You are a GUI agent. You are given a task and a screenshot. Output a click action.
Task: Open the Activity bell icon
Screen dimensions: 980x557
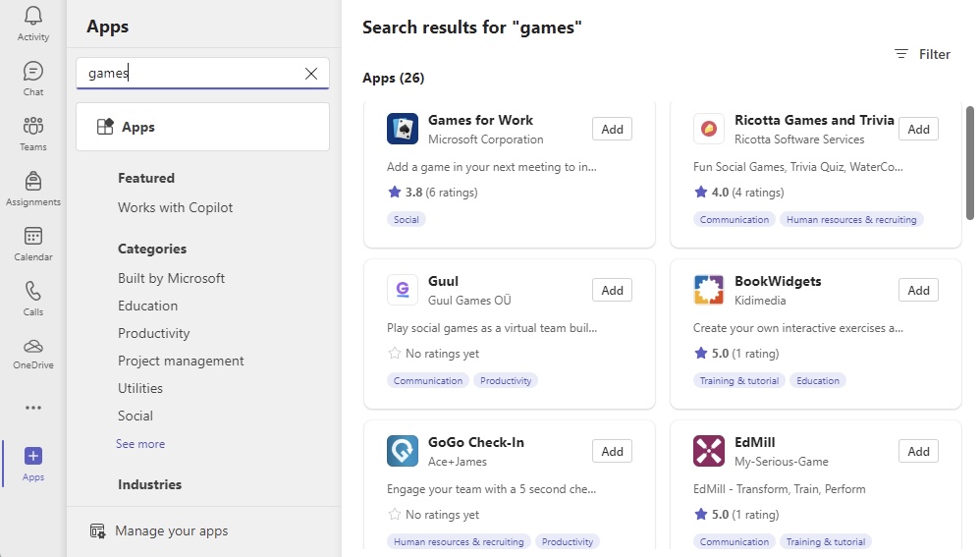(33, 16)
